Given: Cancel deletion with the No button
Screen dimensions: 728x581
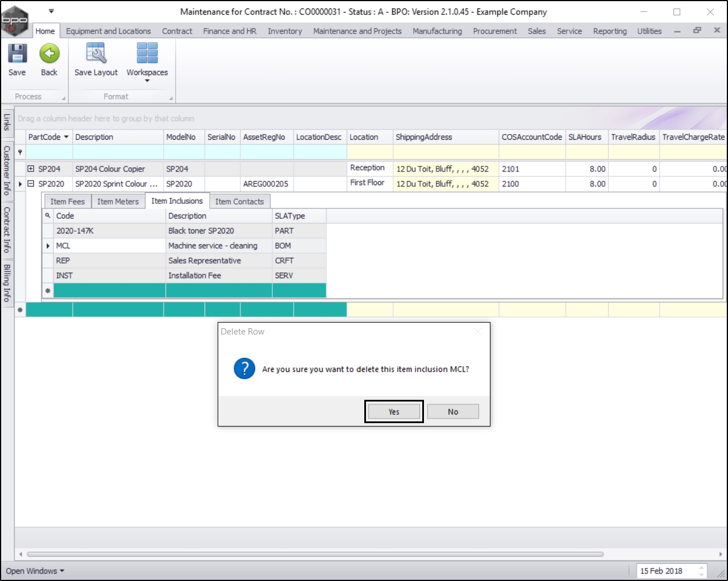Looking at the screenshot, I should click(x=453, y=412).
